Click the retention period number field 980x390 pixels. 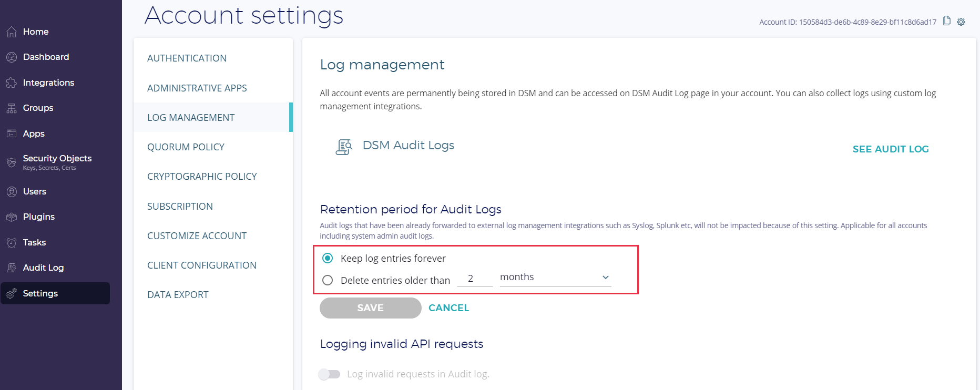click(x=474, y=279)
